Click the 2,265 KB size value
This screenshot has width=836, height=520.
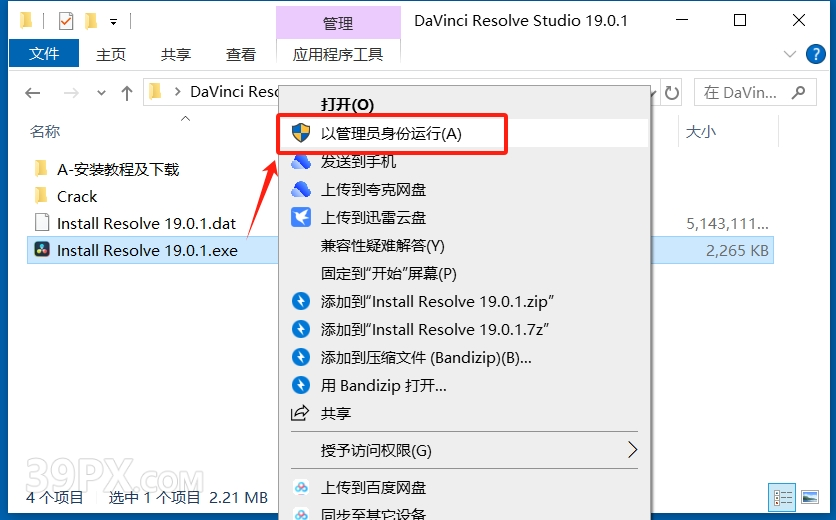[737, 250]
